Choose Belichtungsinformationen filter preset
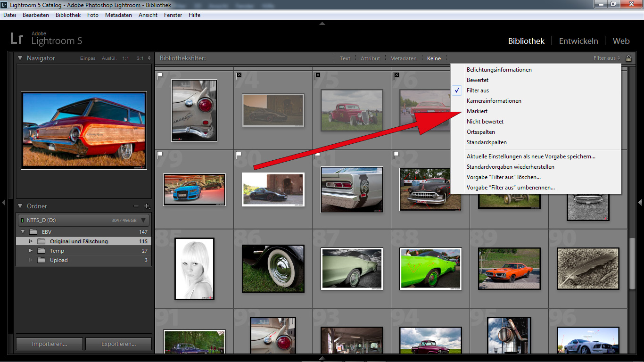The height and width of the screenshot is (362, 644). [535, 70]
